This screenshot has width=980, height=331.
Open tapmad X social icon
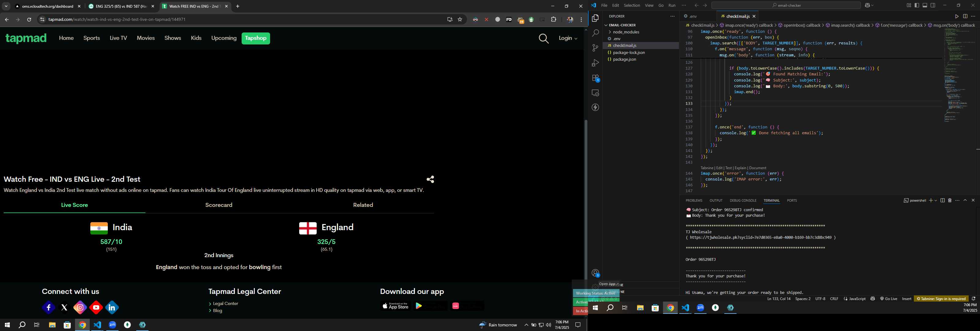pyautogui.click(x=64, y=307)
